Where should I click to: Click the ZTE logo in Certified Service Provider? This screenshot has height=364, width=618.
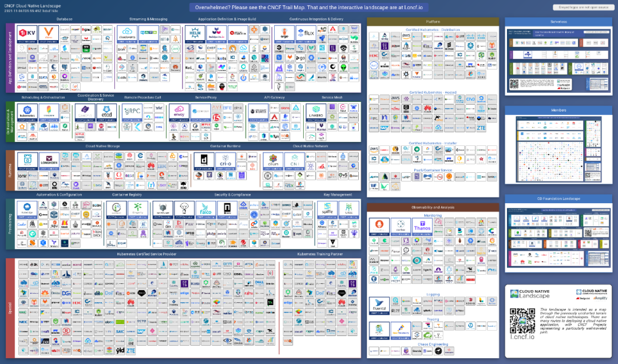click(x=131, y=351)
